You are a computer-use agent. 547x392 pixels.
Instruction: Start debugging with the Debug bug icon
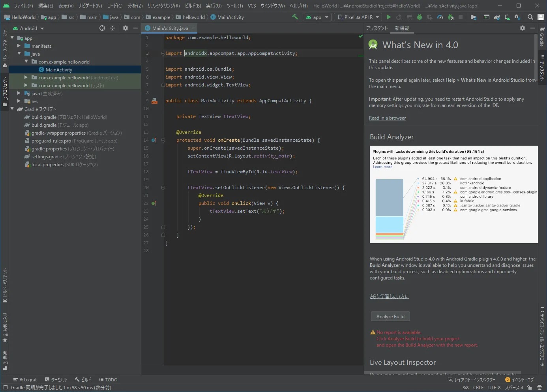point(420,17)
